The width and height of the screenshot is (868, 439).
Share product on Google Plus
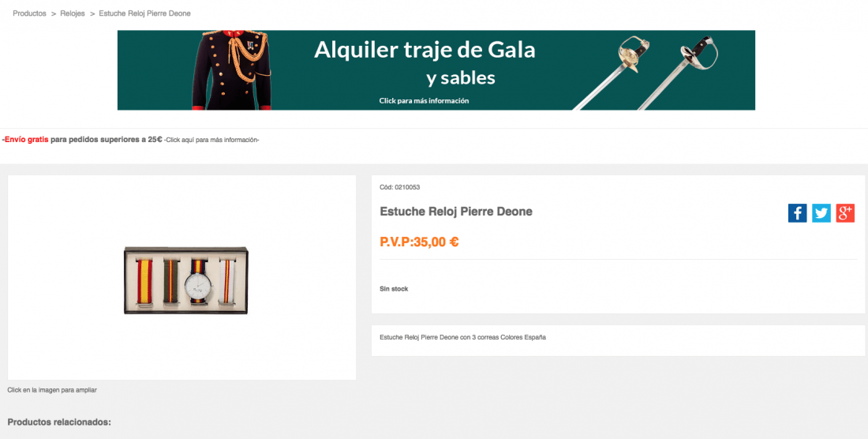tap(845, 213)
